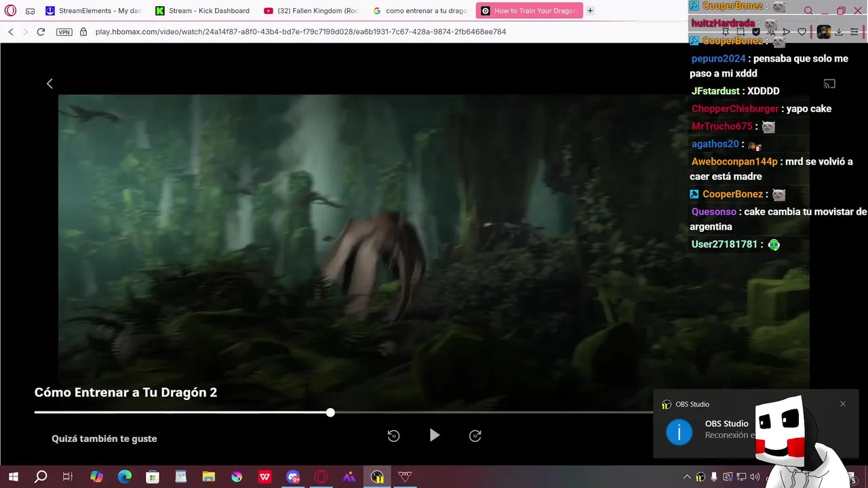Open the microphone tray icon

[x=714, y=477]
